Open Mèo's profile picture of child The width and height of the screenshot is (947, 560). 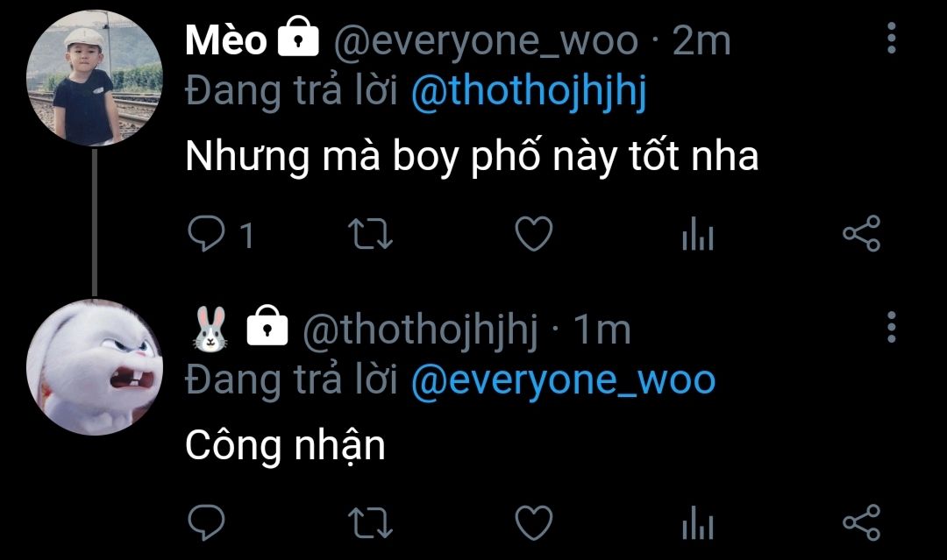95,79
